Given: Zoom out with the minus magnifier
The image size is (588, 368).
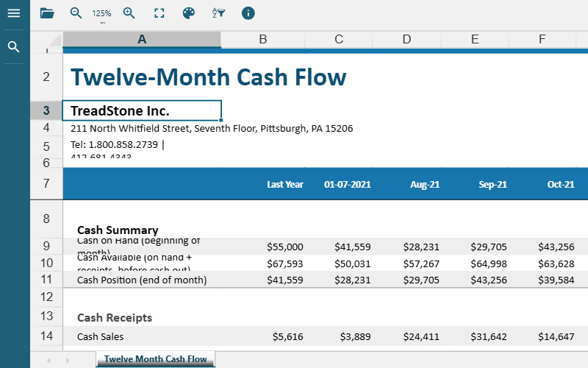Looking at the screenshot, I should point(76,13).
